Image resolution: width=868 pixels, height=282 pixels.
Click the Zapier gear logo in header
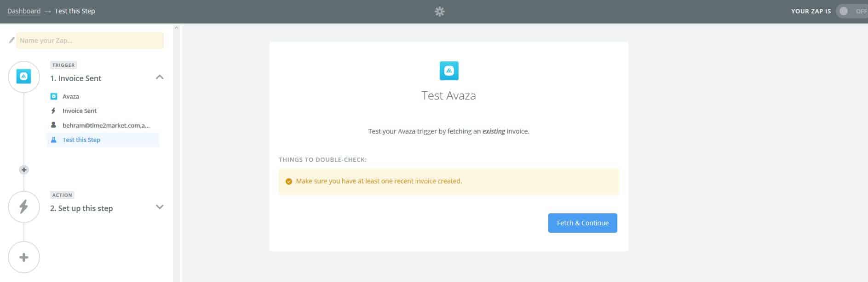coord(440,12)
